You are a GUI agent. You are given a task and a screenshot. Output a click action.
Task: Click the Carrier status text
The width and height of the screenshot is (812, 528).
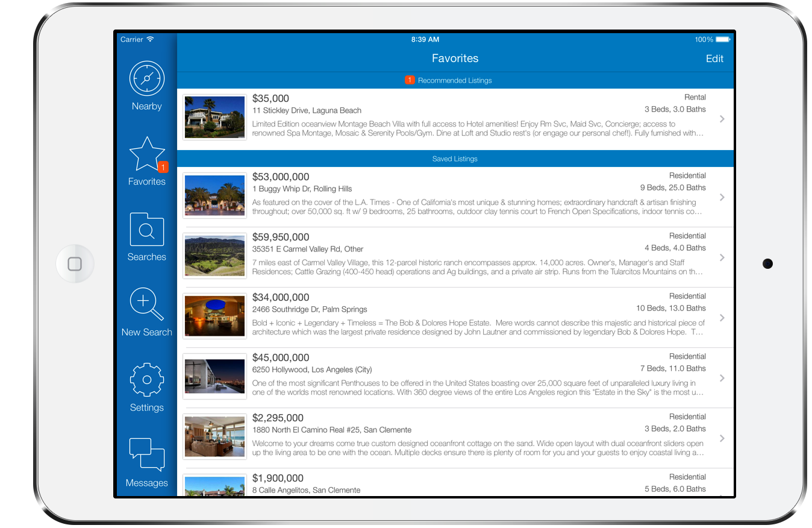click(x=131, y=39)
